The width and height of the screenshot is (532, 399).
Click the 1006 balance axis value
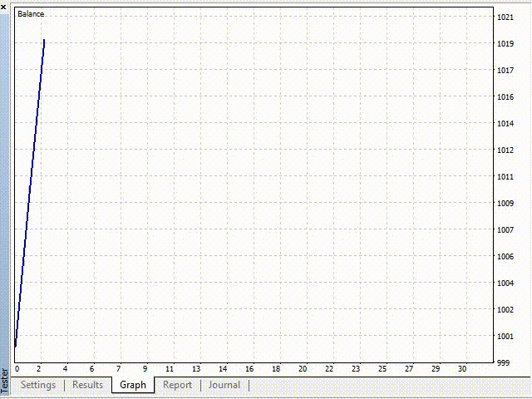tap(505, 257)
